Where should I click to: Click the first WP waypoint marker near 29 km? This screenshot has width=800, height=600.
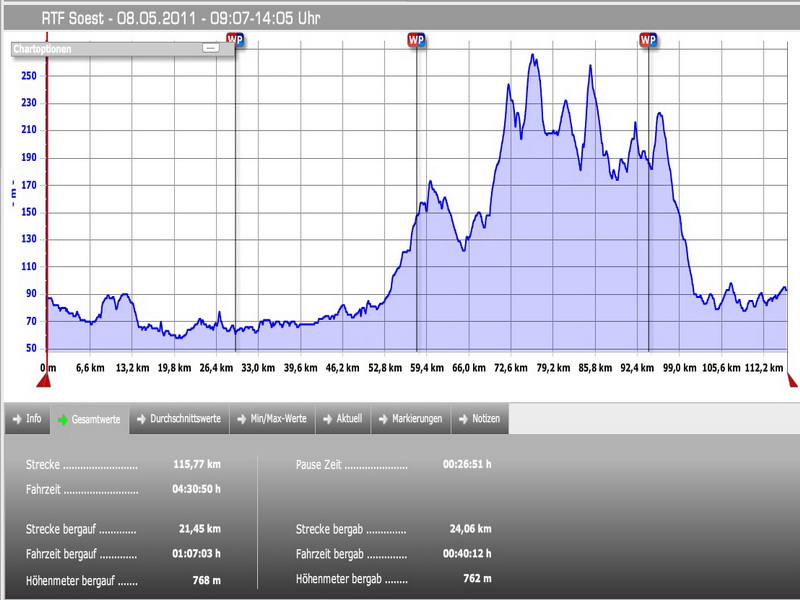235,40
